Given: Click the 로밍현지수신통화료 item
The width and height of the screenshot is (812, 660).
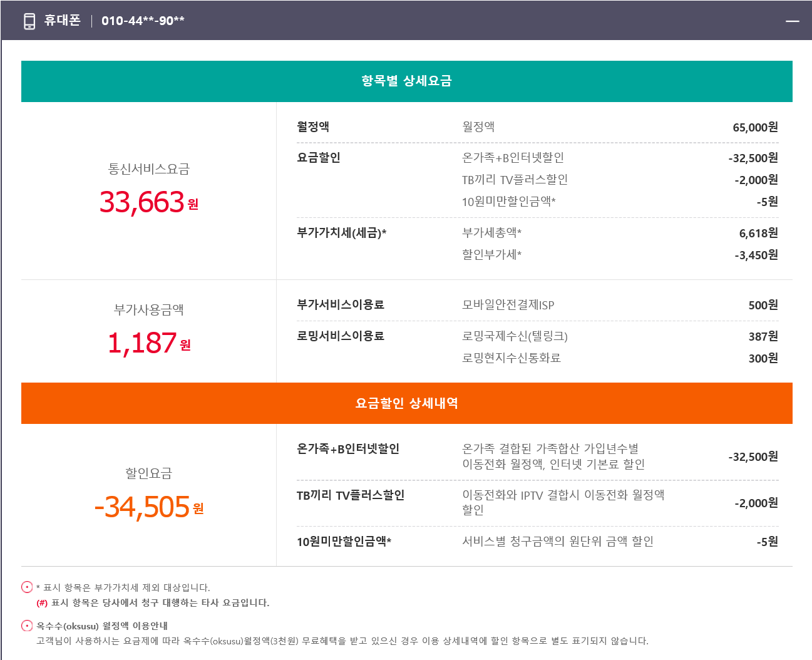Looking at the screenshot, I should coord(511,358).
